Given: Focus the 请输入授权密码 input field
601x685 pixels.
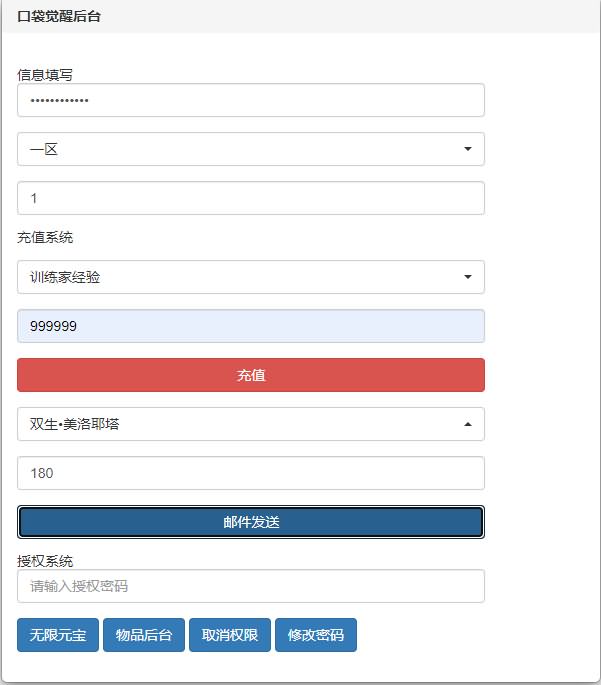Looking at the screenshot, I should point(250,586).
